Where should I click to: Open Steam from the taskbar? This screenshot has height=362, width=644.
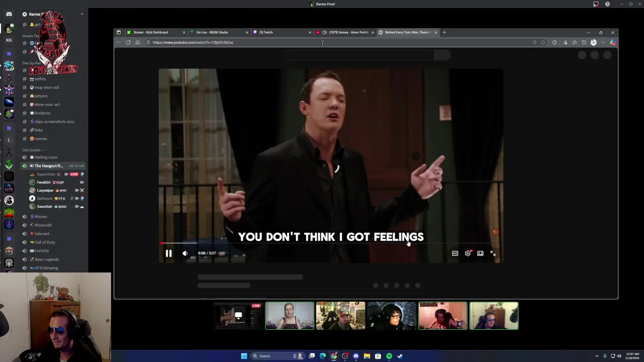(x=400, y=356)
